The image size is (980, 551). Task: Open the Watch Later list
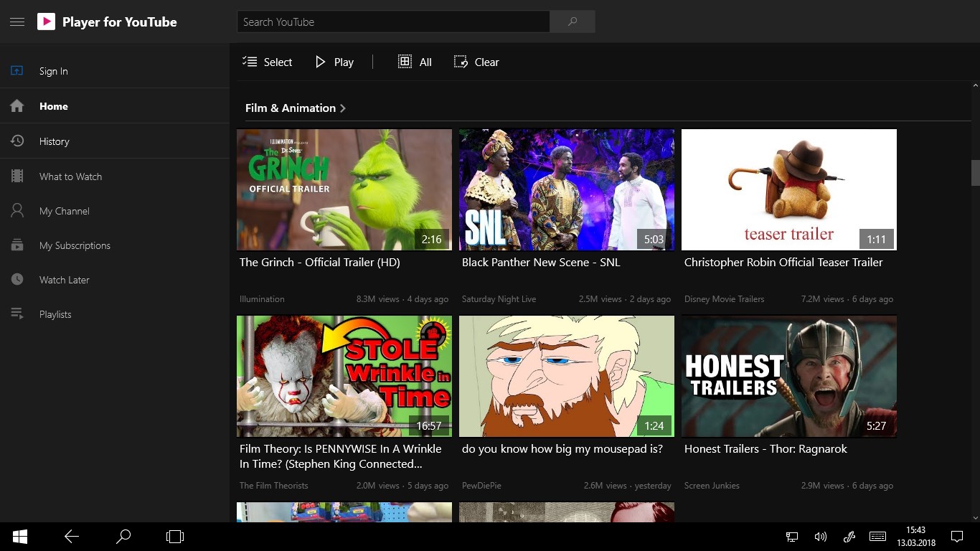click(115, 280)
